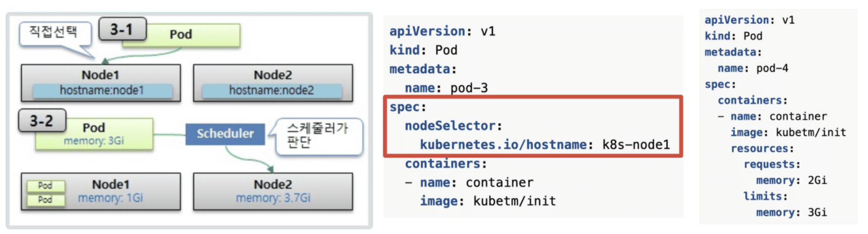
Task: Click the resources key in pod-4 YAML
Action: click(x=762, y=149)
